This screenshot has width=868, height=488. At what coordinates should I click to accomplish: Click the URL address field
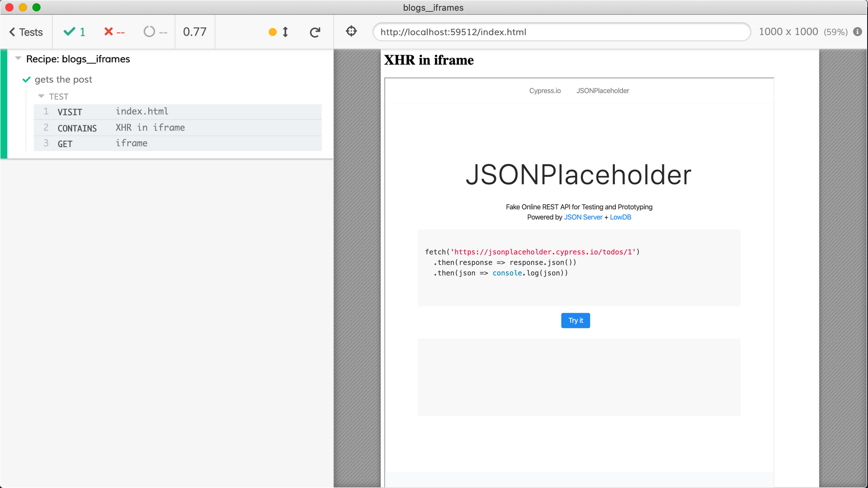point(561,32)
